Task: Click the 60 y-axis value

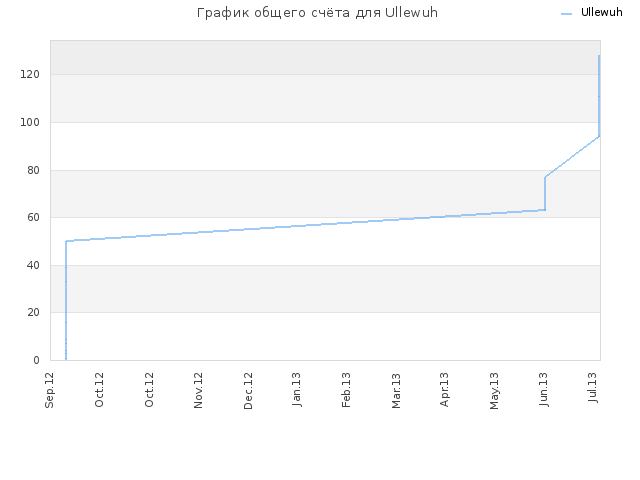Action: (33, 218)
